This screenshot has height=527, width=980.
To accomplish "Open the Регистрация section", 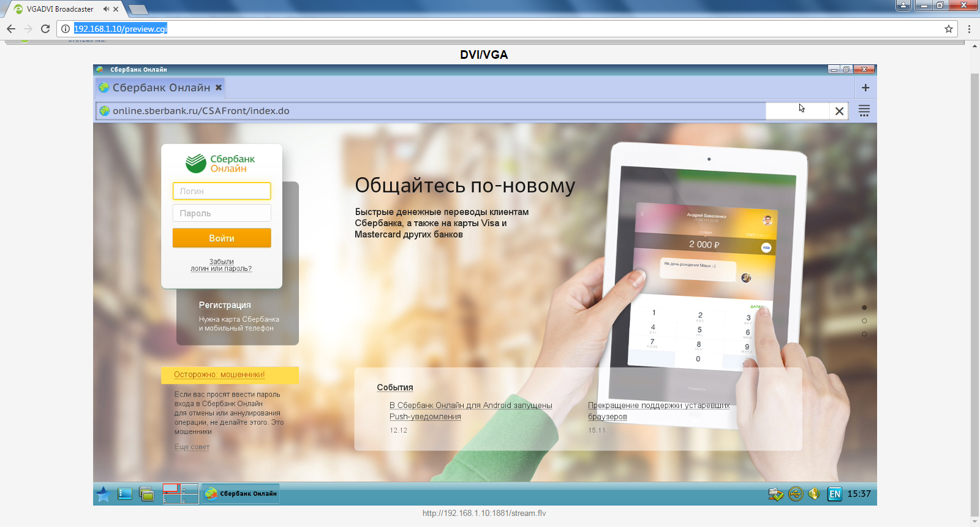I will [225, 305].
